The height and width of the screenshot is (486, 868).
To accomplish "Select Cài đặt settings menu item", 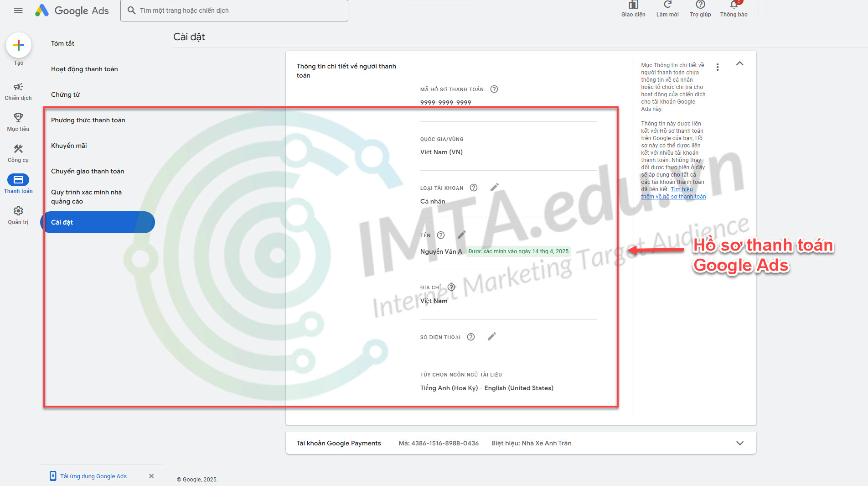I will [x=98, y=222].
